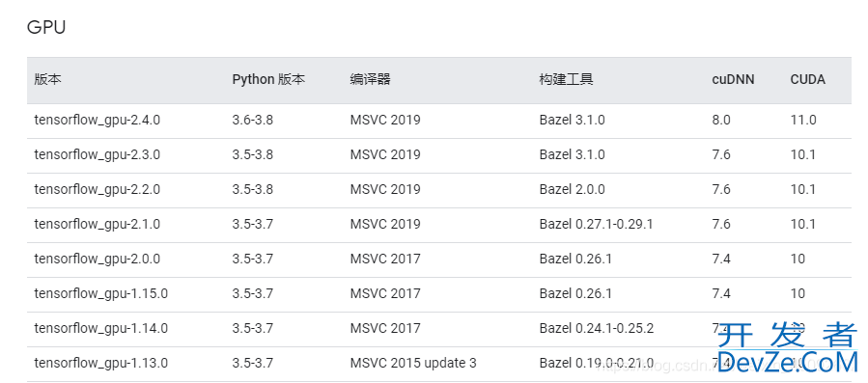
Task: Click cuDNN 7.6 in tensorflow_gpu-2.1.0 row
Action: (x=721, y=224)
